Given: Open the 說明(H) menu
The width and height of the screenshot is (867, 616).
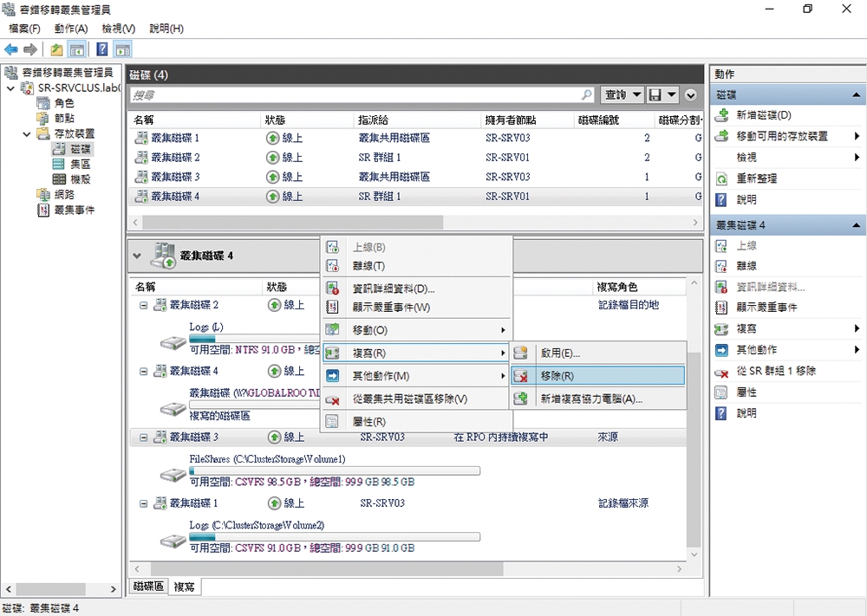Looking at the screenshot, I should point(166,29).
